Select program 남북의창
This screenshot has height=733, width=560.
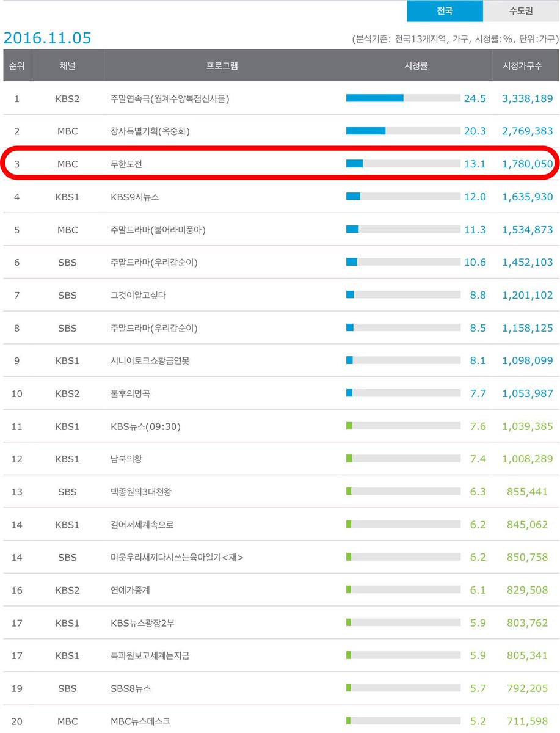(126, 459)
